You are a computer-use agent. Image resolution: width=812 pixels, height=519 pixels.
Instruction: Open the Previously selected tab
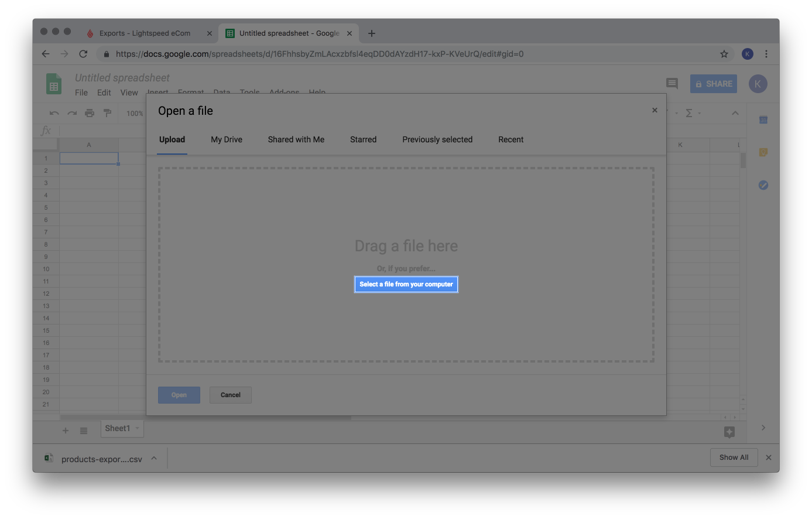coord(437,139)
